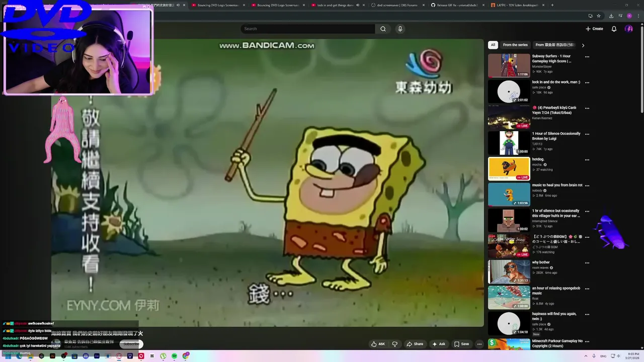
Task: Mute the lock in tab's speaker icon
Action: coord(358,5)
